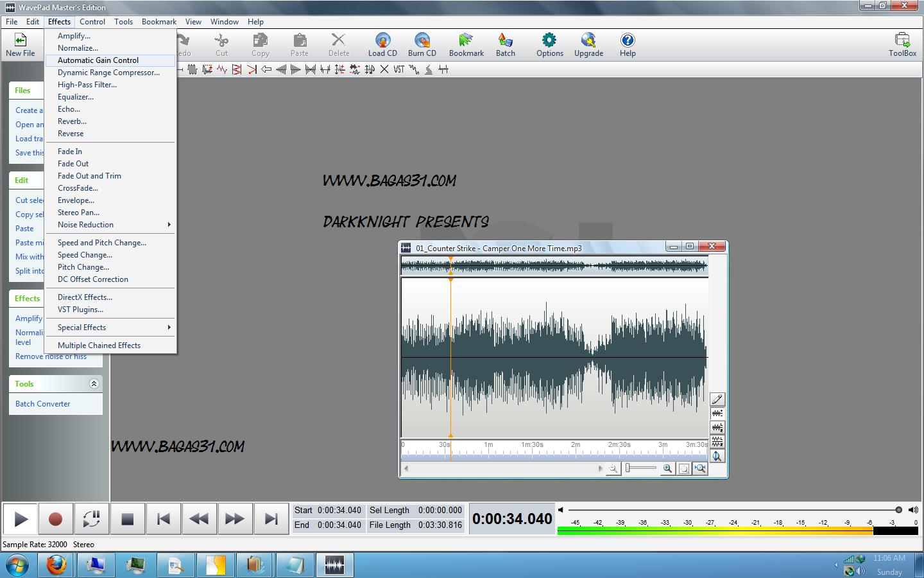Select the Burn CD toolbar icon
Screen dimensions: 924x578
pyautogui.click(x=422, y=44)
